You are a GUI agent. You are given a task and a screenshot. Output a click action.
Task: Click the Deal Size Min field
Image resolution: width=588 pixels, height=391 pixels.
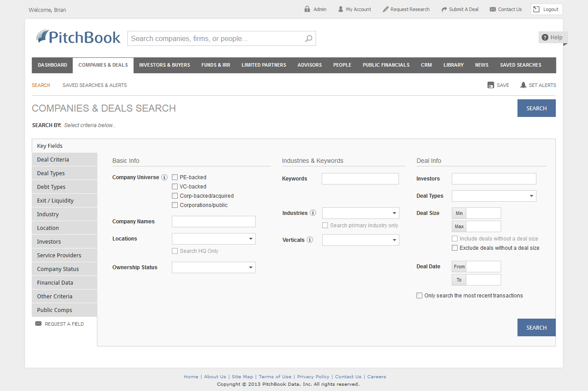[x=484, y=213]
